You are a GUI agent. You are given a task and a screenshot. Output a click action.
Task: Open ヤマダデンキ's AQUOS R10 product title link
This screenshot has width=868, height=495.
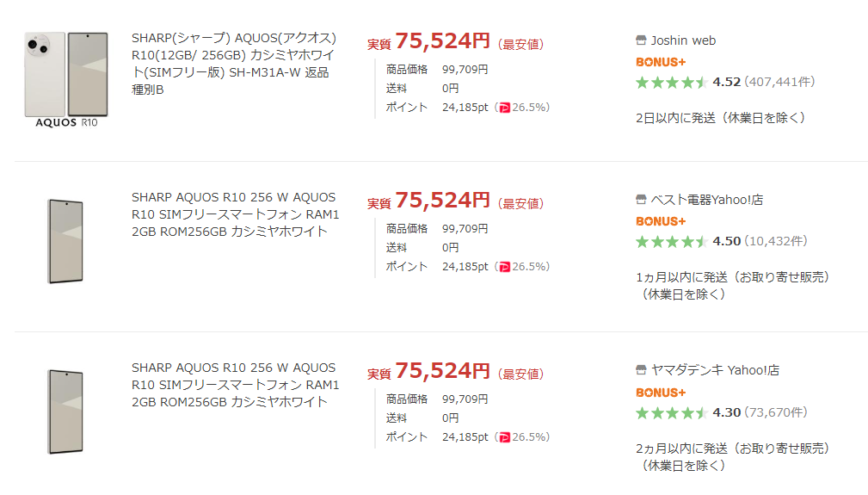pyautogui.click(x=235, y=385)
